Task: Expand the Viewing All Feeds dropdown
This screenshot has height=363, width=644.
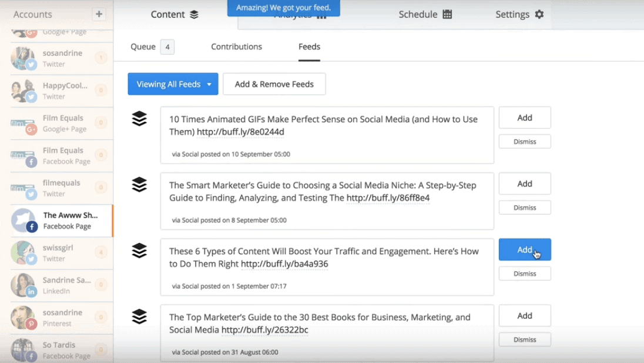Action: click(x=173, y=84)
